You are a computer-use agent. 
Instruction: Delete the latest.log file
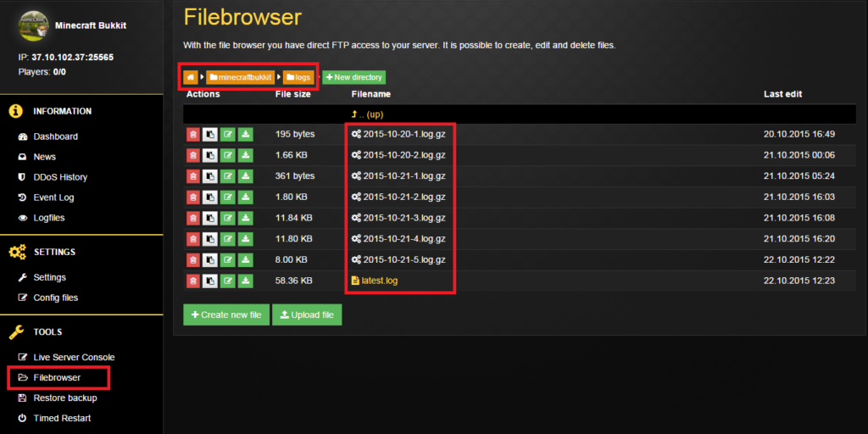tap(192, 281)
